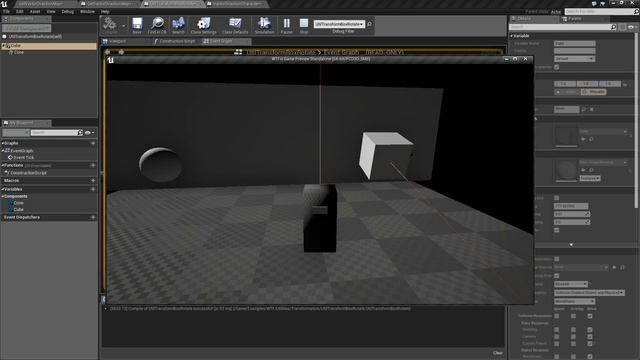
Task: Click the Find in CB icon
Action: [x=157, y=24]
